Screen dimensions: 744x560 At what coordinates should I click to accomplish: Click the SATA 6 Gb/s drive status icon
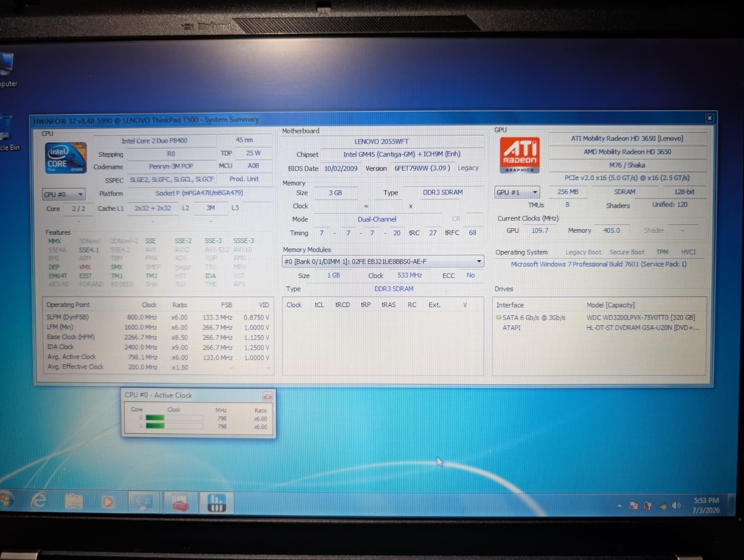[498, 317]
